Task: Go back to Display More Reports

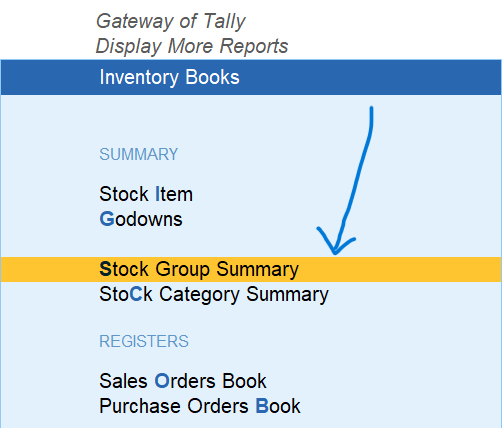Action: click(x=192, y=46)
